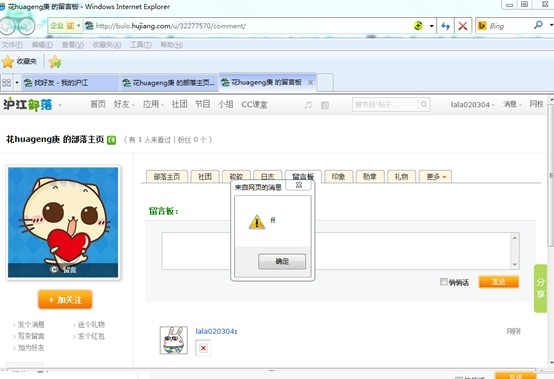The height and width of the screenshot is (379, 554).
Task: Click the site search magnifier icon
Action: click(x=424, y=105)
